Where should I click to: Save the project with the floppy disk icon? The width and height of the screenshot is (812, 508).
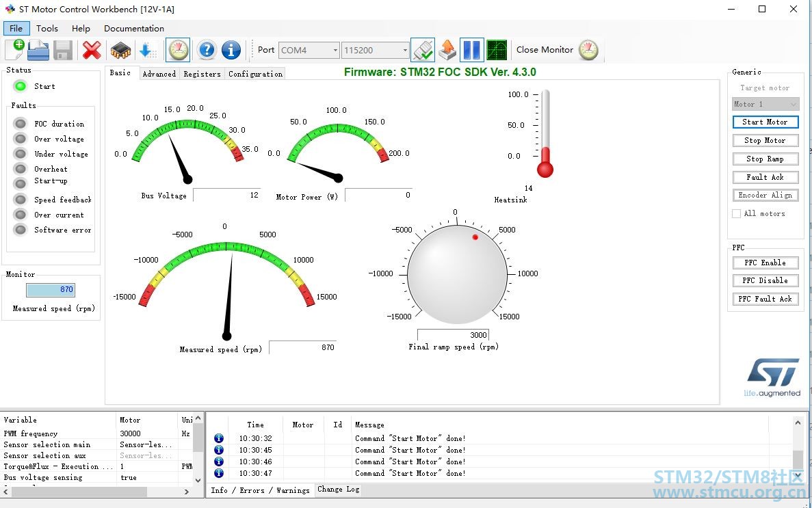coord(63,50)
